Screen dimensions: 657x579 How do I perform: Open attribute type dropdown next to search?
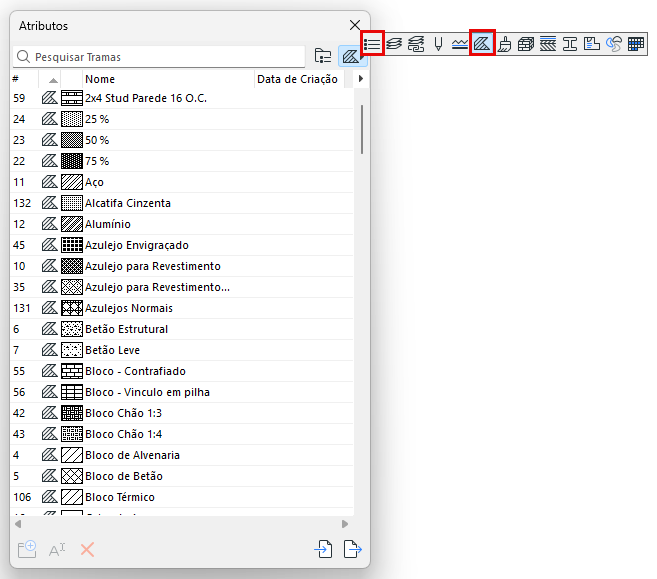[352, 56]
